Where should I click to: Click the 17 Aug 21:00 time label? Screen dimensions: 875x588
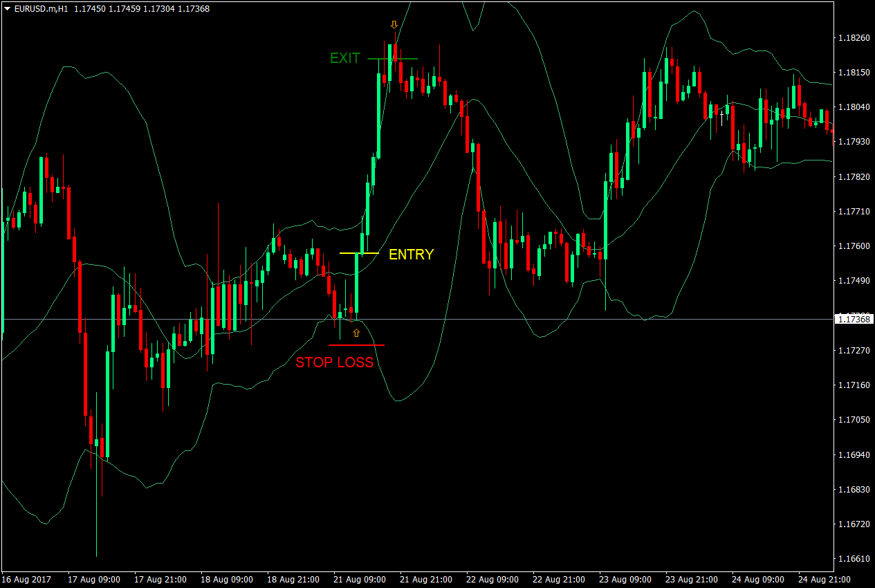[x=160, y=579]
